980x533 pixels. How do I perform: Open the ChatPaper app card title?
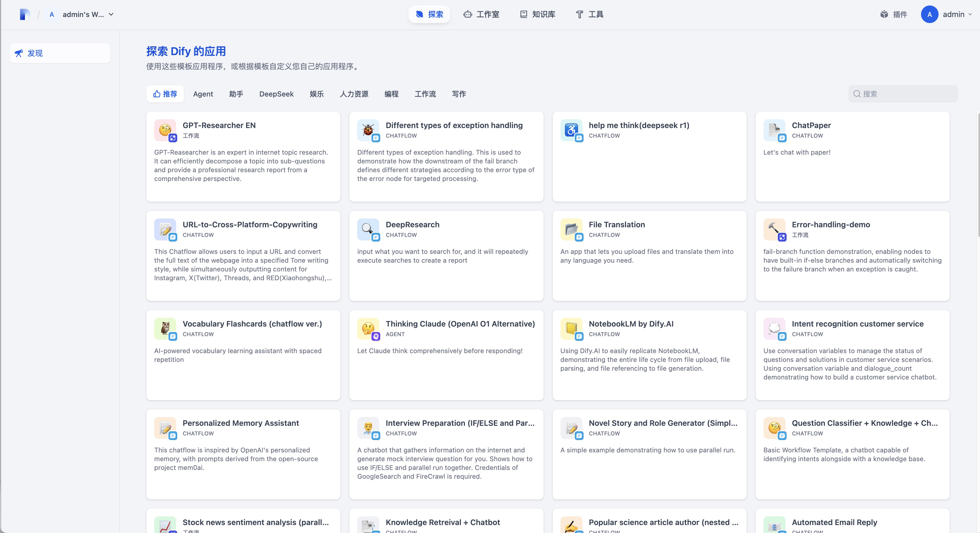(x=811, y=126)
